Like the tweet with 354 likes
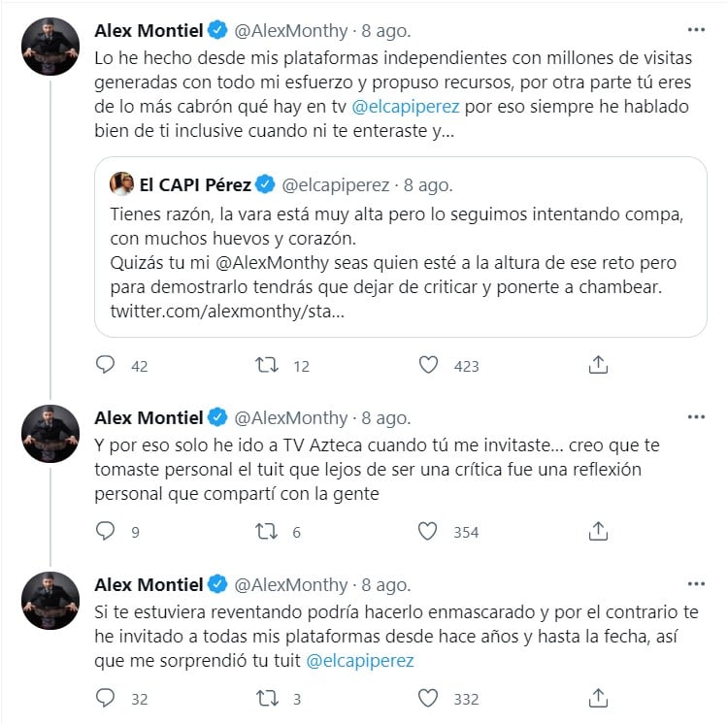The height and width of the screenshot is (724, 728). pyautogui.click(x=428, y=531)
